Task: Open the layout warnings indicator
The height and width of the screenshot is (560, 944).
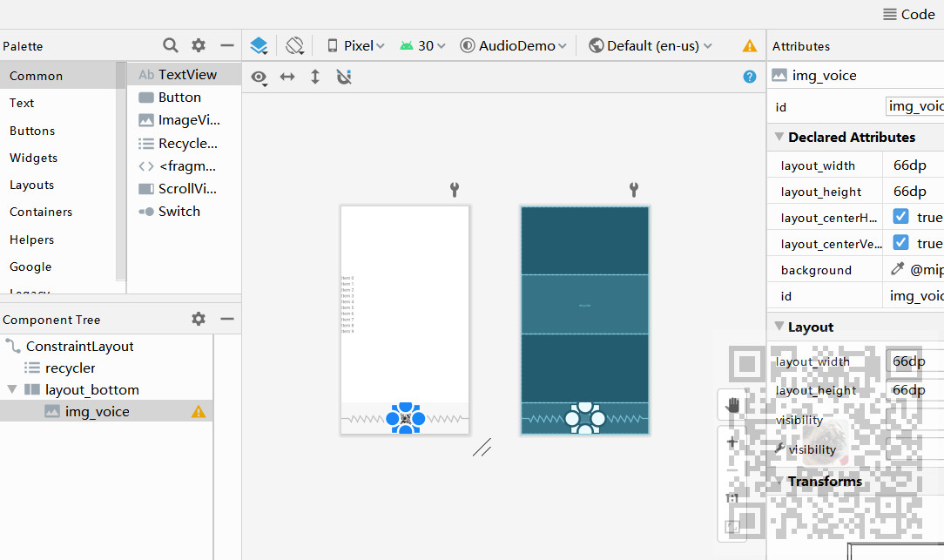Action: 750,46
